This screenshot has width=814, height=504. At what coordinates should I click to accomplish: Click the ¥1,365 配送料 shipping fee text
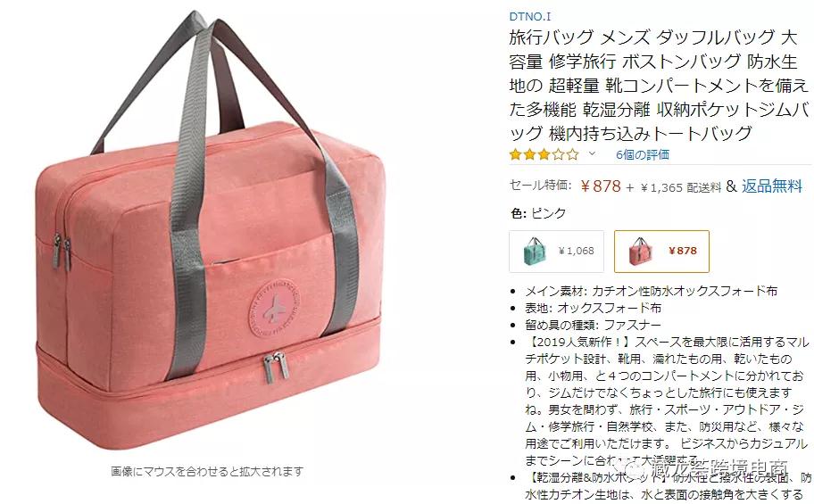coord(681,187)
